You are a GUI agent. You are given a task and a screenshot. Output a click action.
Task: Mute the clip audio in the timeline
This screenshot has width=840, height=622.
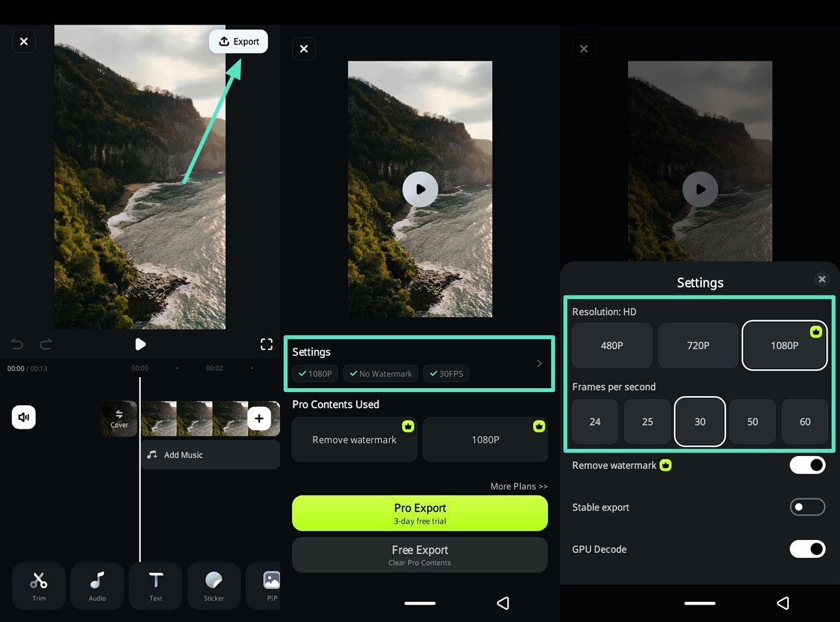pyautogui.click(x=24, y=417)
